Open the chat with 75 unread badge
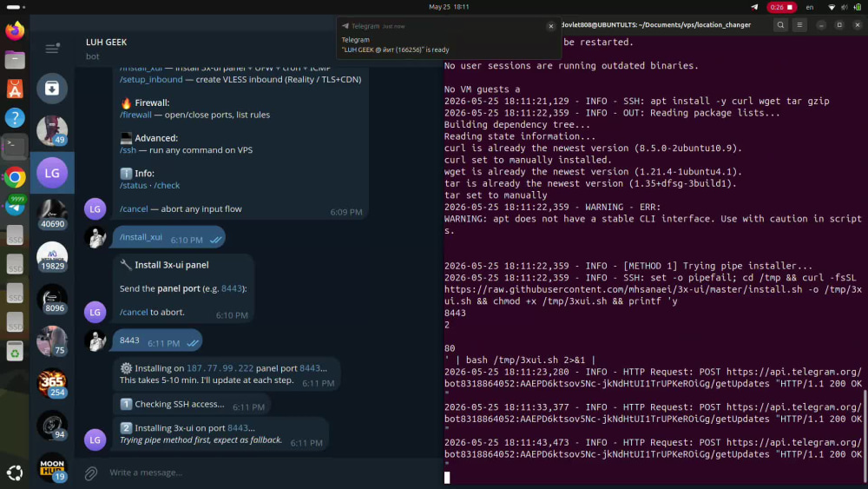Image resolution: width=868 pixels, height=489 pixels. [52, 341]
